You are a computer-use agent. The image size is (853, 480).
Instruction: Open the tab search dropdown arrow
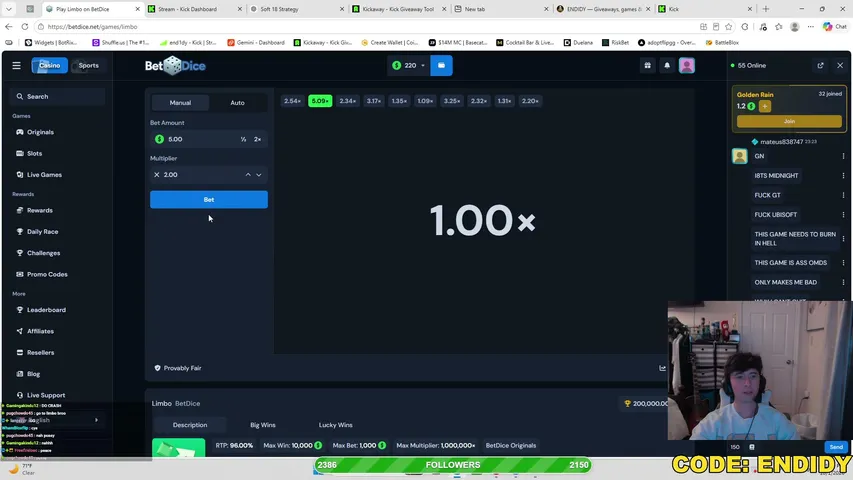coord(9,9)
